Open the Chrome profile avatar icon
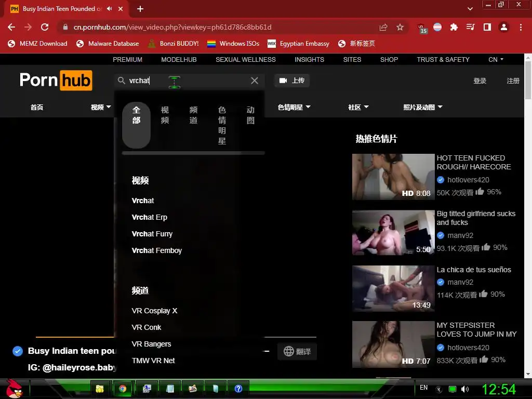Viewport: 532px width, 399px height. pyautogui.click(x=504, y=27)
